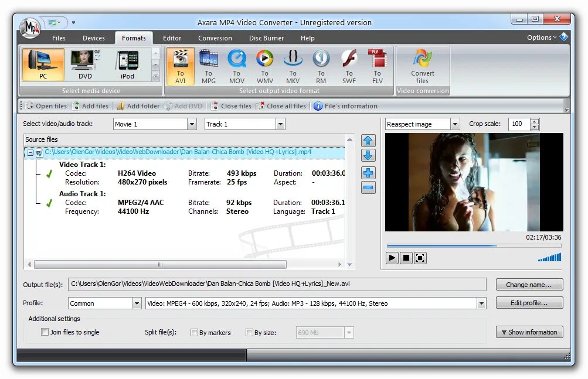Click the Edit profile... button
The image size is (588, 379).
coord(529,302)
